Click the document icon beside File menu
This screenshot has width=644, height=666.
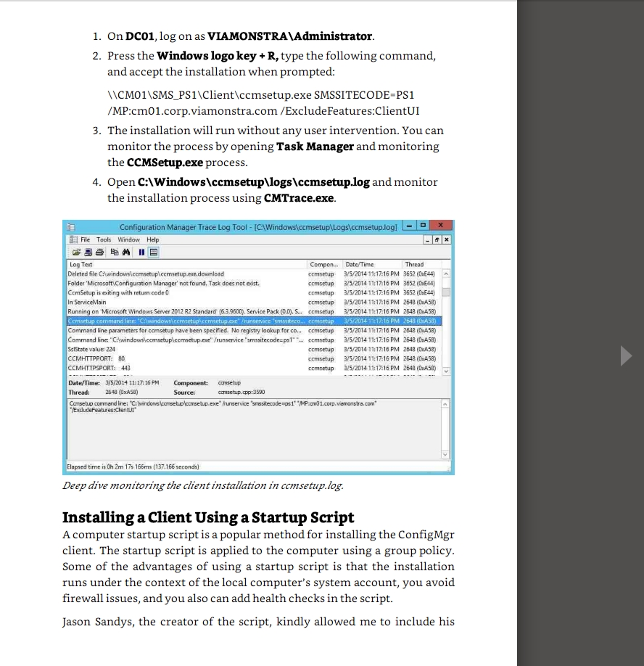[x=73, y=239]
